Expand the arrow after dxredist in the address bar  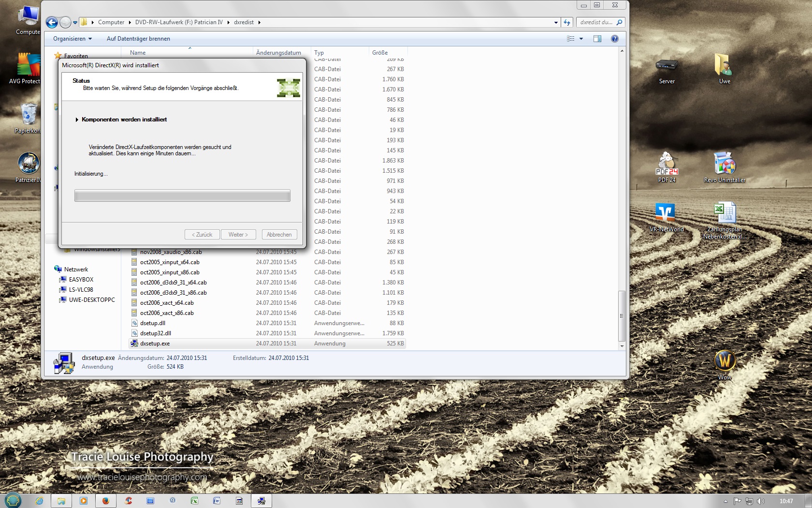tap(260, 22)
